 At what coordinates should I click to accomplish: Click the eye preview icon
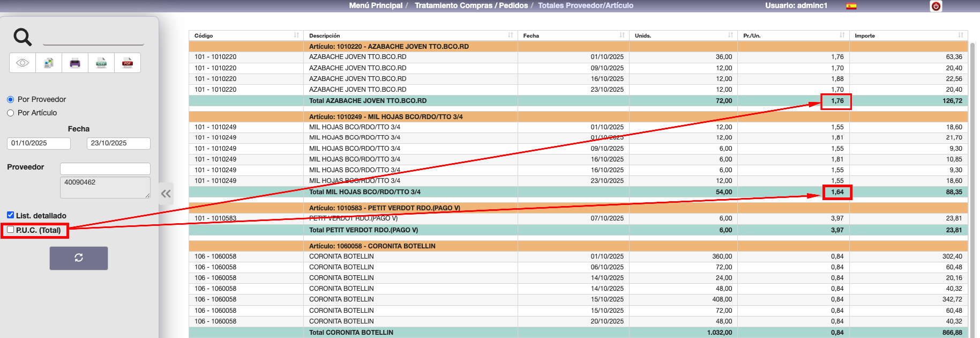pyautogui.click(x=23, y=63)
